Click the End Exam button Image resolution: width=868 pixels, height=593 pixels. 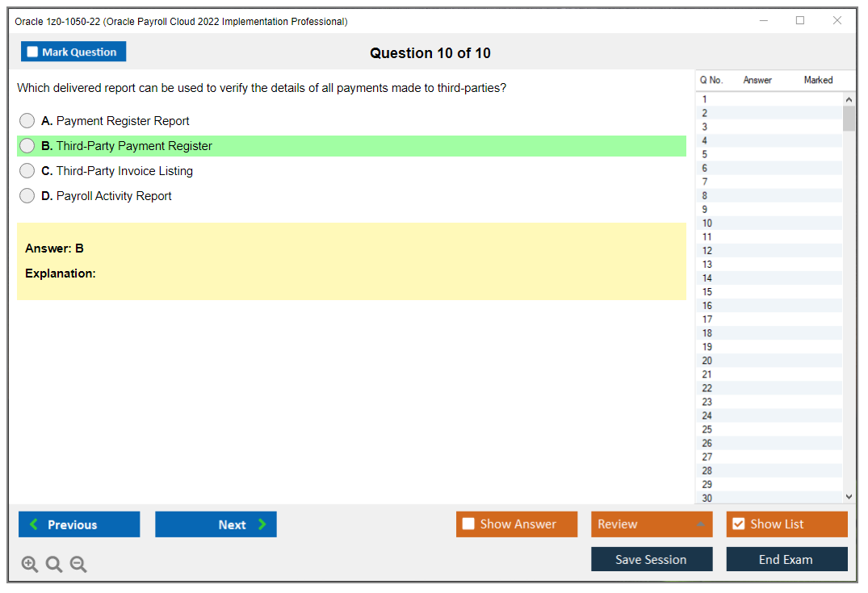(x=786, y=558)
